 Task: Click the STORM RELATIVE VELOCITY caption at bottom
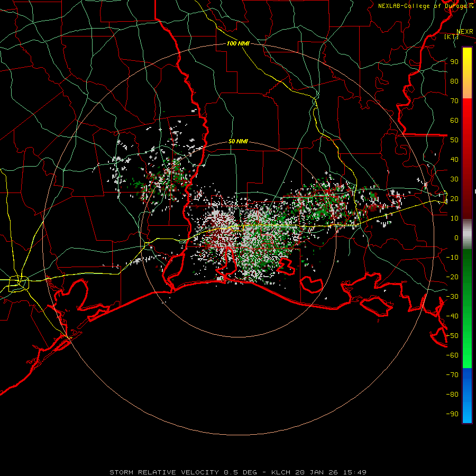[238, 472]
